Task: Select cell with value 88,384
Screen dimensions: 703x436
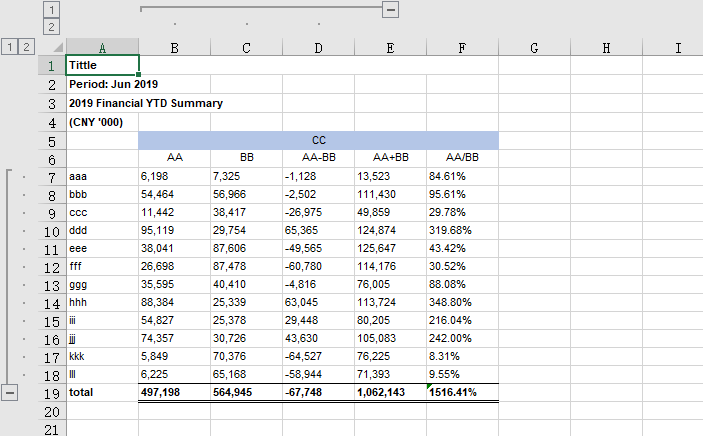Action: click(174, 303)
